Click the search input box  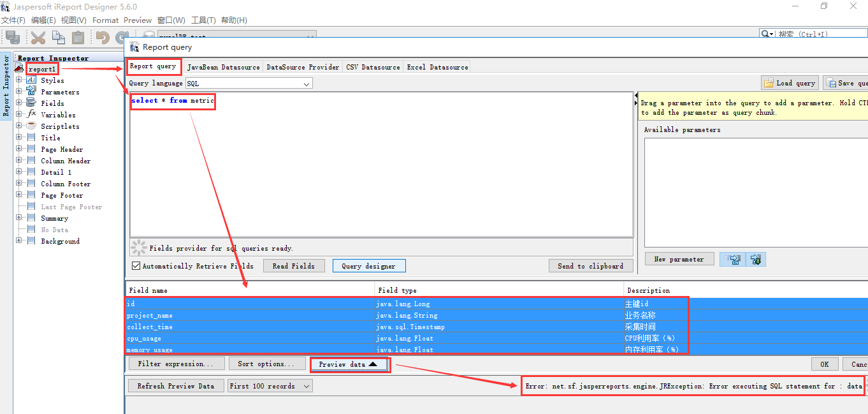[x=823, y=34]
